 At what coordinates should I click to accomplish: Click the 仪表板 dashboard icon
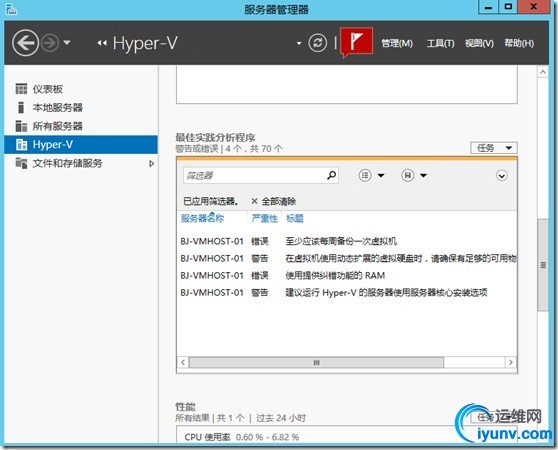[x=21, y=89]
